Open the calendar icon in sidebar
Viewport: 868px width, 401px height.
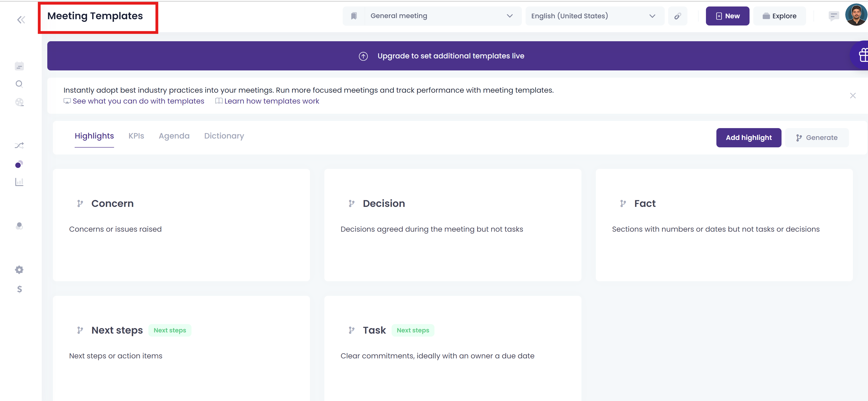[19, 66]
